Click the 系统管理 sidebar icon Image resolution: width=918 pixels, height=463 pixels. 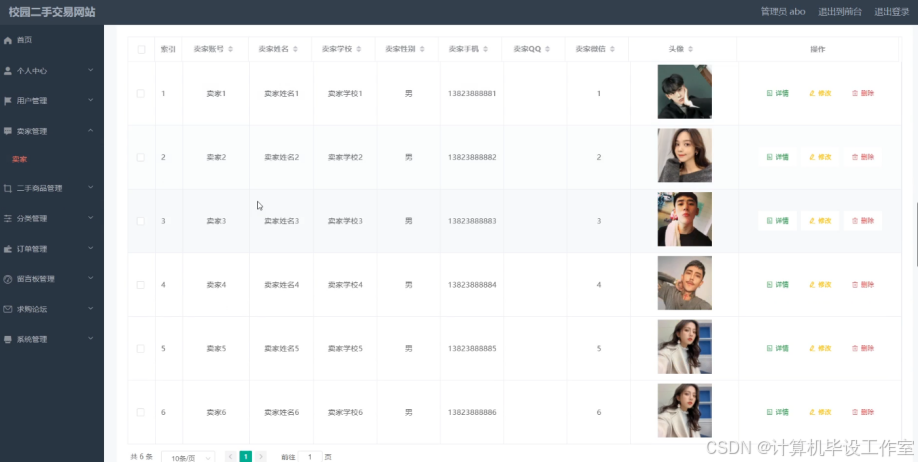(x=8, y=339)
